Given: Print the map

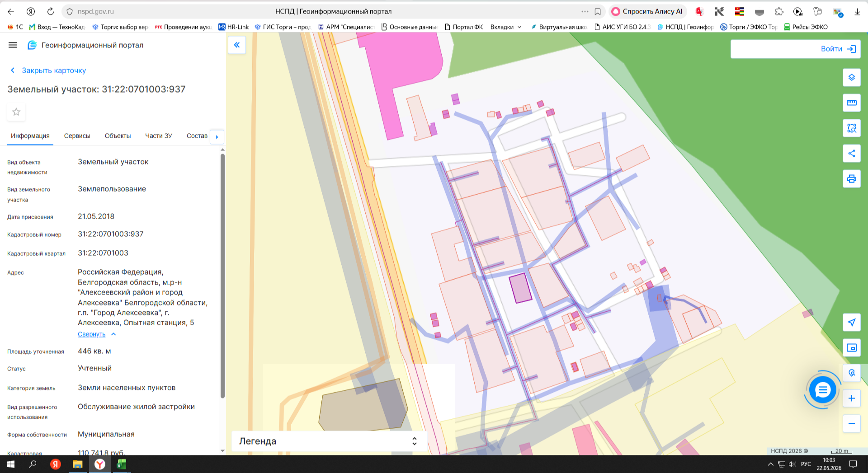Looking at the screenshot, I should (x=852, y=179).
